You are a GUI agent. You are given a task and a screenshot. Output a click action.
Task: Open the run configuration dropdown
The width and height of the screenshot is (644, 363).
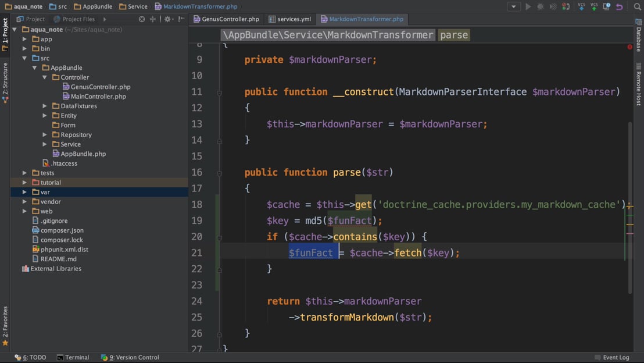click(513, 6)
